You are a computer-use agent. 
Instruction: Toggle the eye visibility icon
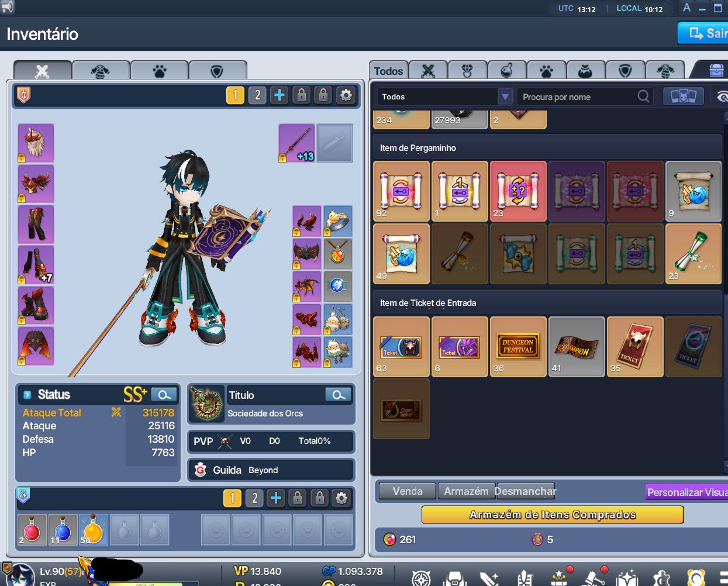coord(722,97)
